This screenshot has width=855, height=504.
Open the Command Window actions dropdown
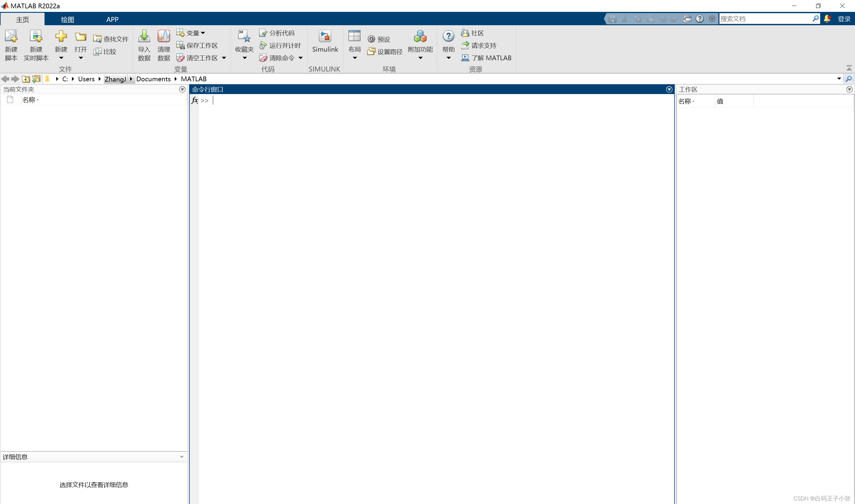(669, 89)
